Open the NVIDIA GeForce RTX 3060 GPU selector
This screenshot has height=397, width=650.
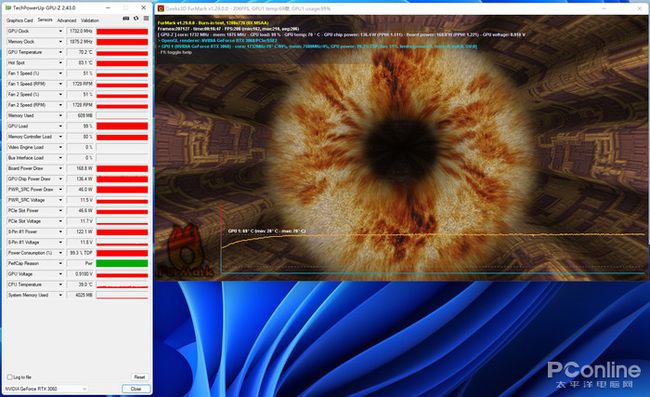pos(46,389)
